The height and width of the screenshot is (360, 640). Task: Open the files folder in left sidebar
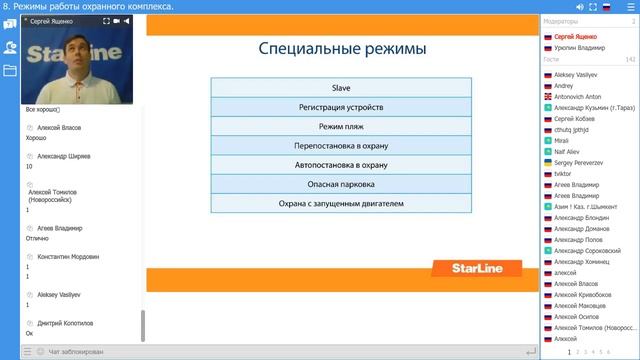(10, 71)
